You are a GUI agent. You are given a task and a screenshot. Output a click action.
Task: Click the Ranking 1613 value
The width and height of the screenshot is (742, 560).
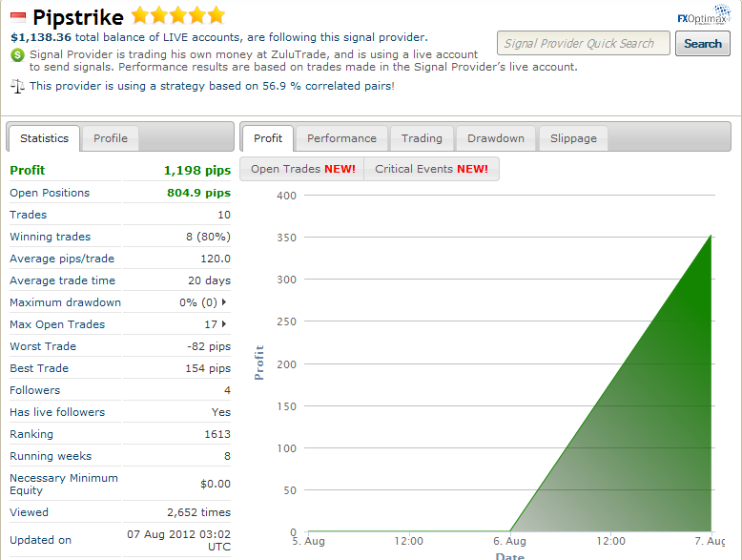coord(217,434)
